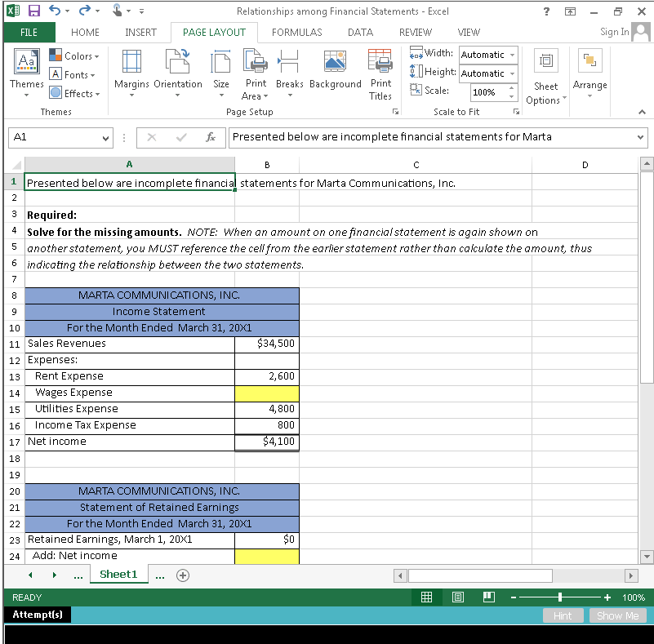654x644 pixels.
Task: Switch to Normal view
Action: [426, 597]
